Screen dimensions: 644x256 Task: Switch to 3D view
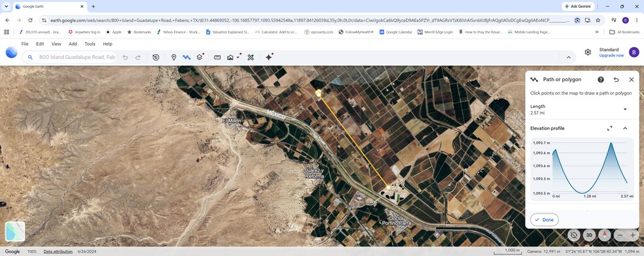pyautogui.click(x=590, y=235)
